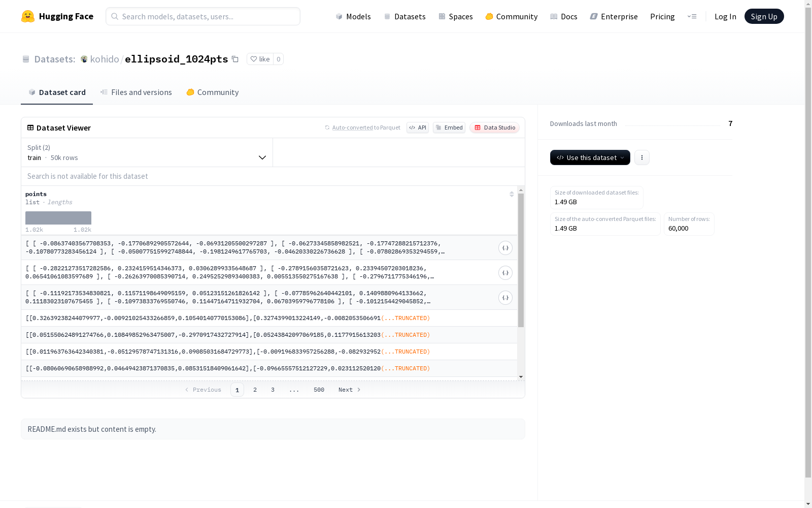
Task: Click Log In
Action: pos(725,16)
